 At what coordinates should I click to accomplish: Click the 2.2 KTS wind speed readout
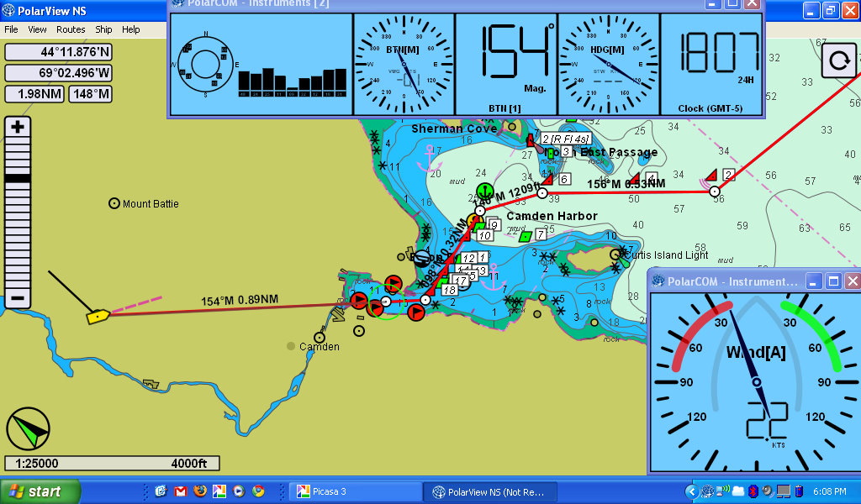click(767, 423)
